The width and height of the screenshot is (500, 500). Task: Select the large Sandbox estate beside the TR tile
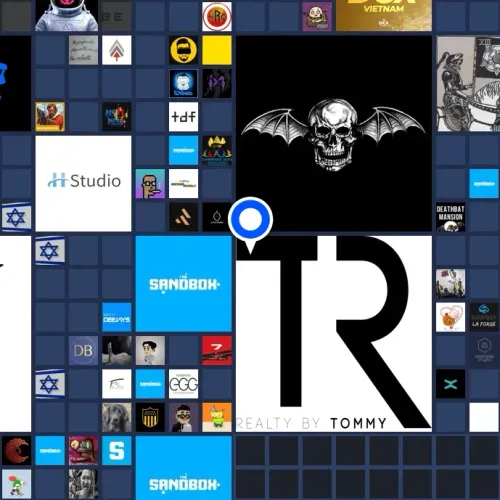tap(183, 284)
